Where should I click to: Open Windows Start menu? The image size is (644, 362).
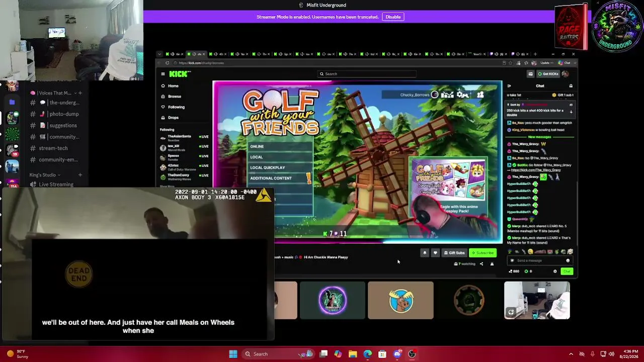pyautogui.click(x=233, y=354)
